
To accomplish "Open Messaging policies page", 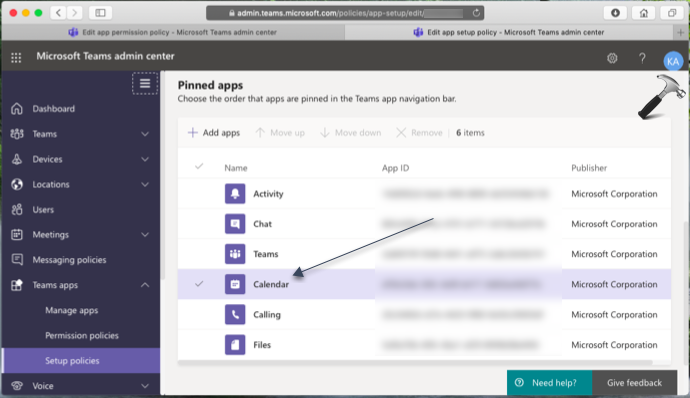I will coord(69,260).
